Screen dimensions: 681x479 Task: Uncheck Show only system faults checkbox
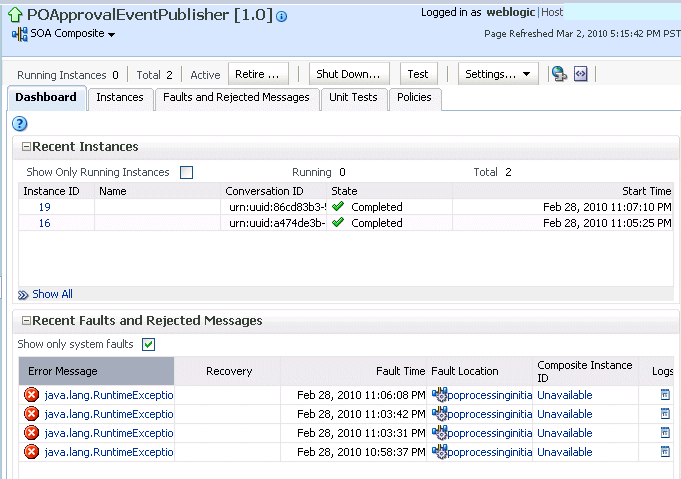pyautogui.click(x=149, y=345)
